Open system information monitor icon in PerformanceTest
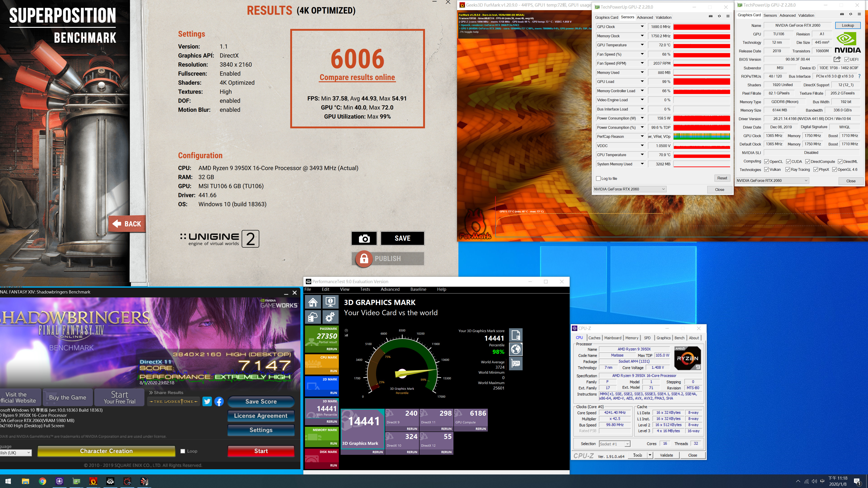This screenshot has height=488, width=868. click(x=330, y=302)
